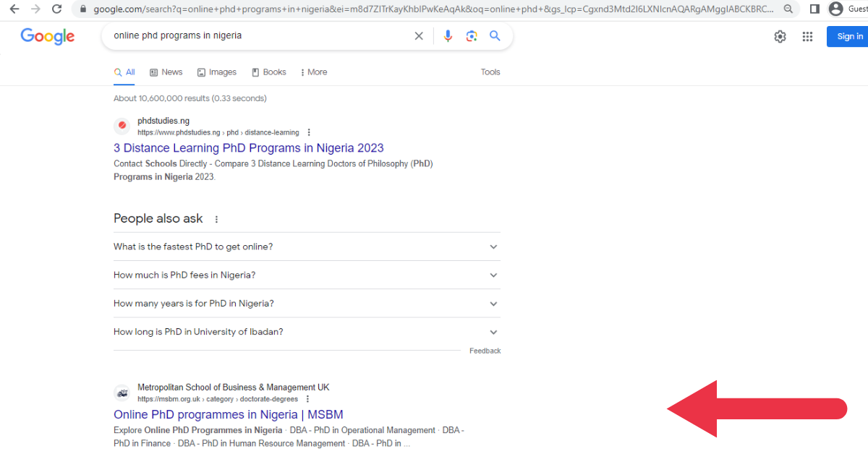Viewport: 868px width, 454px height.
Task: Click the Sign in button
Action: point(847,37)
